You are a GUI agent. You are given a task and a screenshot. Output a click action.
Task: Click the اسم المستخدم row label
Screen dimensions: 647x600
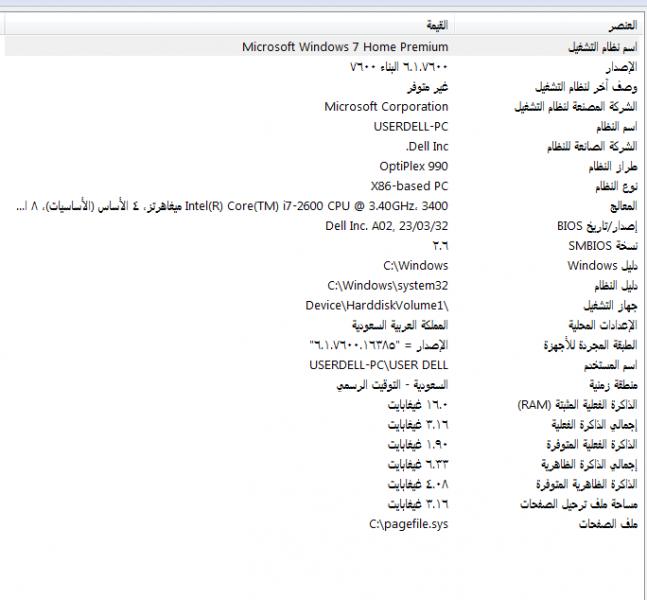pos(611,365)
